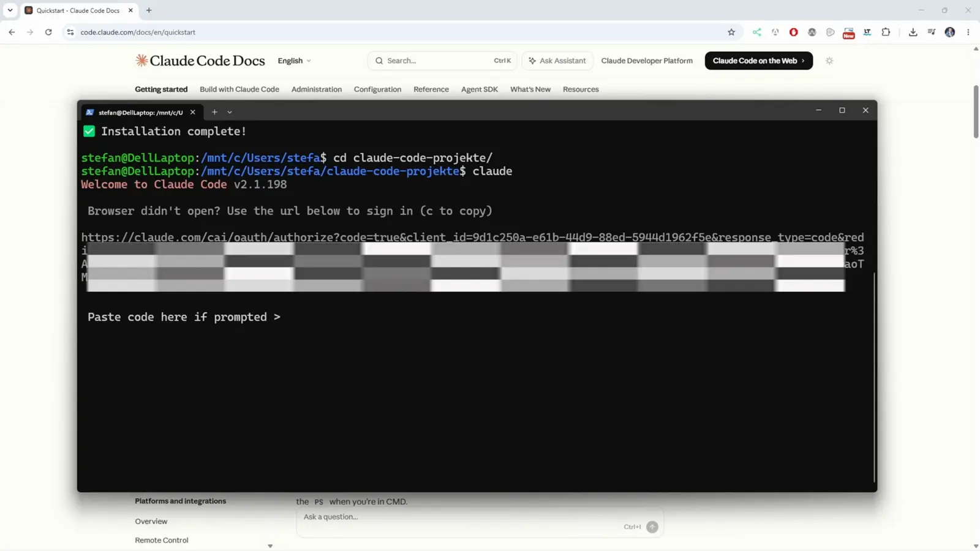The image size is (980, 551).
Task: Click the docs Search field
Action: [x=442, y=61]
